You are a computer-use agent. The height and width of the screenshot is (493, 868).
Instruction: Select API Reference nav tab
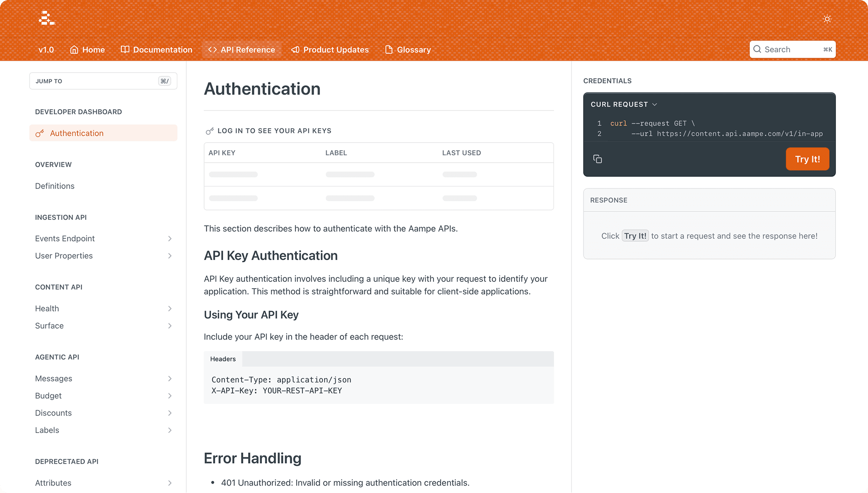click(x=242, y=49)
